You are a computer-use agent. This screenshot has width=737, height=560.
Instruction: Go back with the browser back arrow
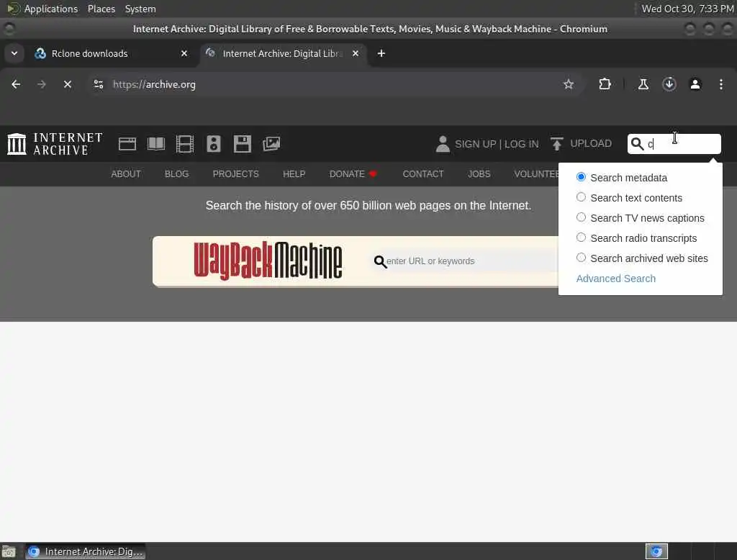click(x=16, y=84)
